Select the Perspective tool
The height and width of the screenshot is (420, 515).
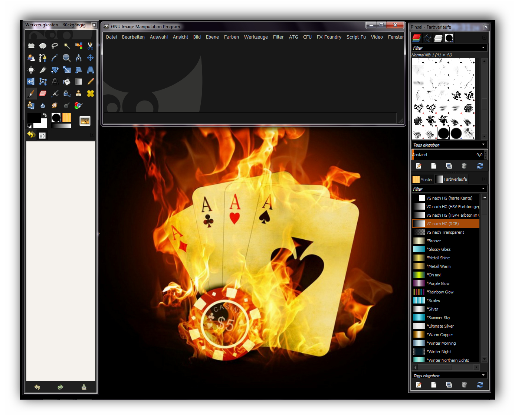(91, 70)
